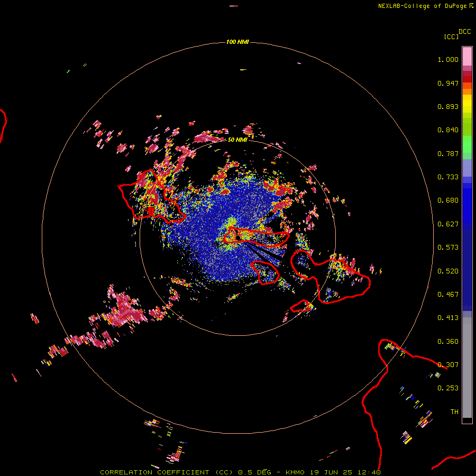Select the 0.253 scale value
The image size is (476, 476).
(x=448, y=388)
